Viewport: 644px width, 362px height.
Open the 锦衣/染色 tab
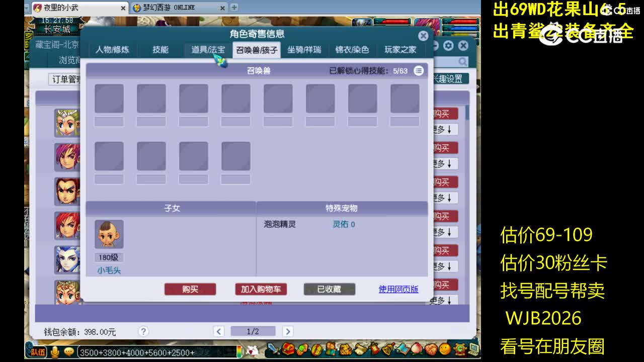(x=352, y=49)
